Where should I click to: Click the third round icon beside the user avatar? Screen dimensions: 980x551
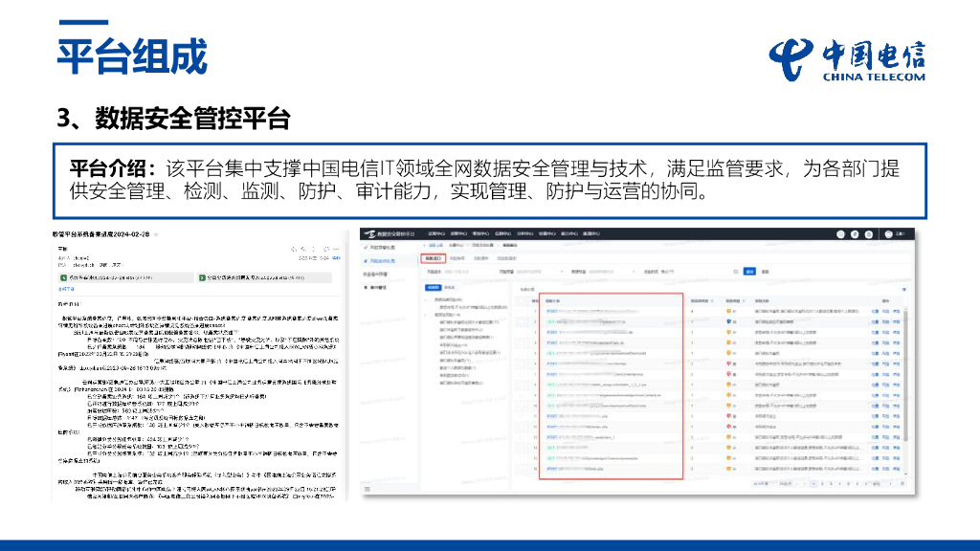tap(869, 234)
